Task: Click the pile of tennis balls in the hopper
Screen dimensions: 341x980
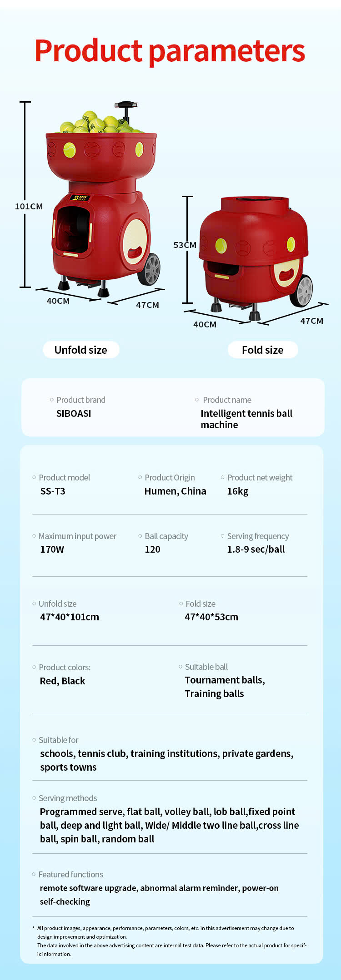Action: click(93, 123)
